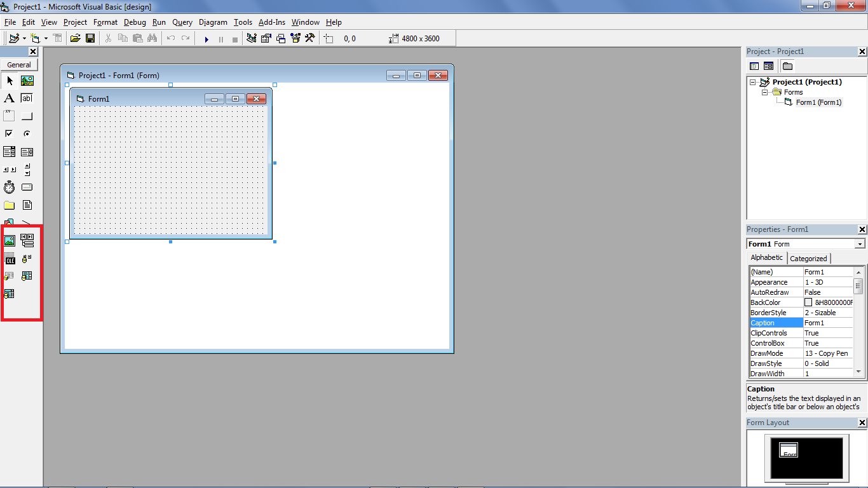Open the Object Browser toolbar icon

(x=295, y=39)
